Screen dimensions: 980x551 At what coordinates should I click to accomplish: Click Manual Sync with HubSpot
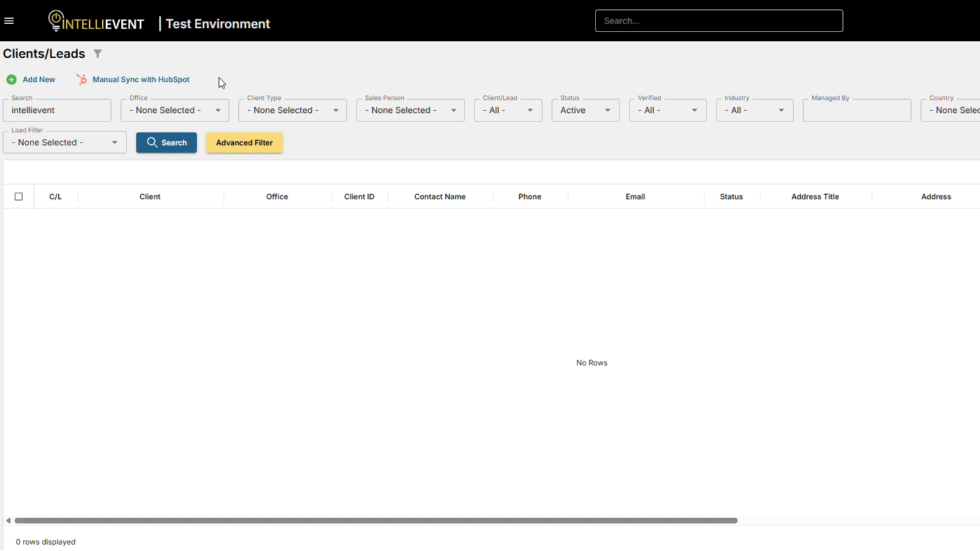click(x=141, y=79)
